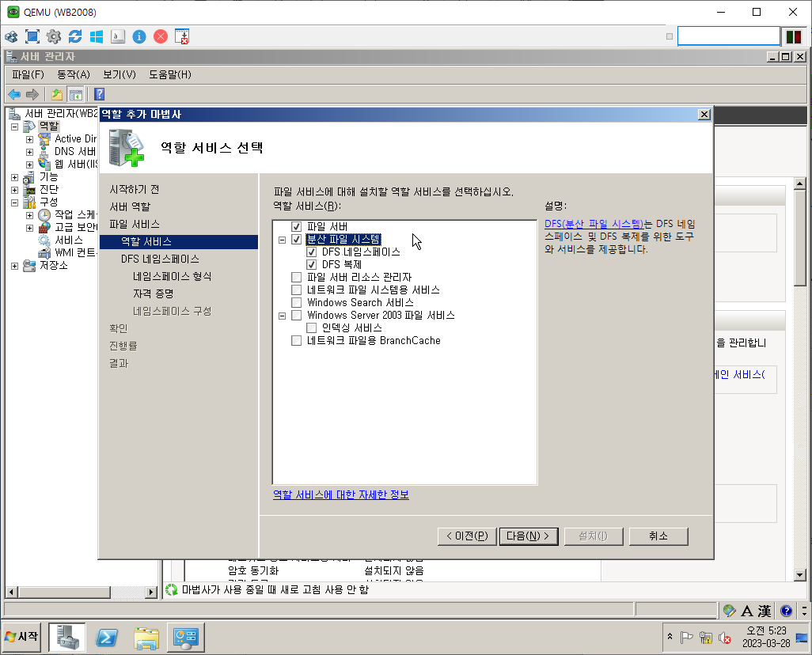
Task: Expand the Active Directory node
Action: 29,139
